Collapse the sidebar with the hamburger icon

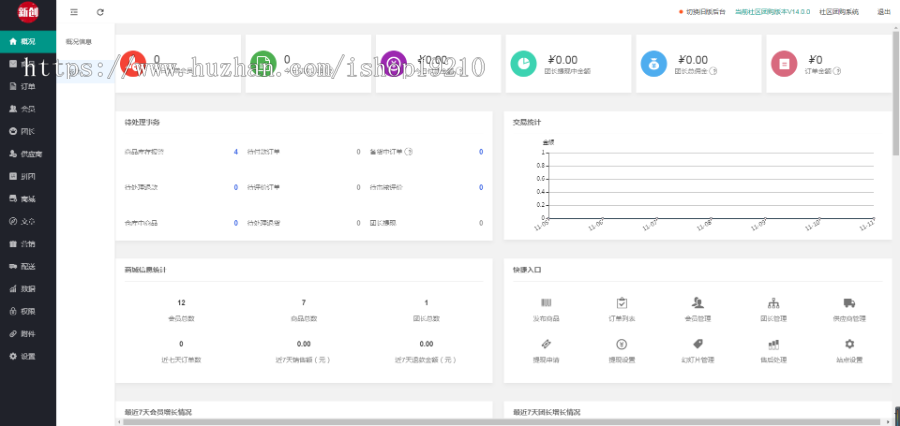[74, 12]
